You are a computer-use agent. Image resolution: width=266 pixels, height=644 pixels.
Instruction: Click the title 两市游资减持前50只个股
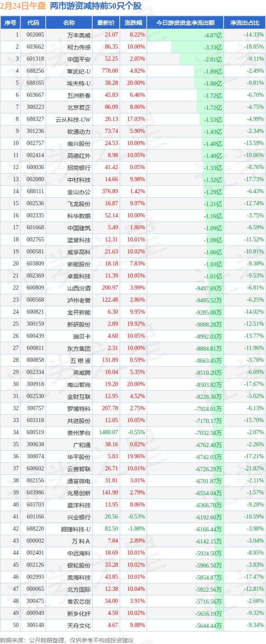pos(96,6)
